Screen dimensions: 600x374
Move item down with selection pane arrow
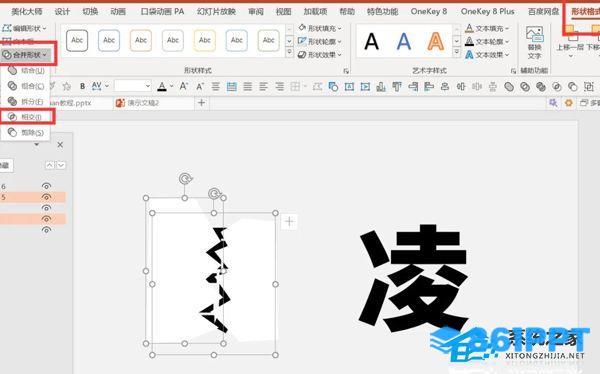(x=61, y=165)
